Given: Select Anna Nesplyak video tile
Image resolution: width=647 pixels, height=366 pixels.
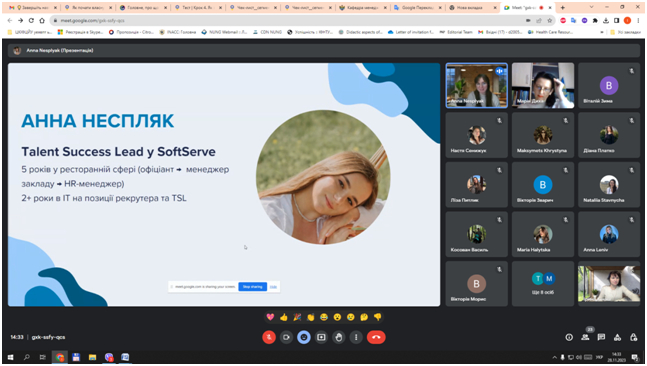Looking at the screenshot, I should 477,85.
